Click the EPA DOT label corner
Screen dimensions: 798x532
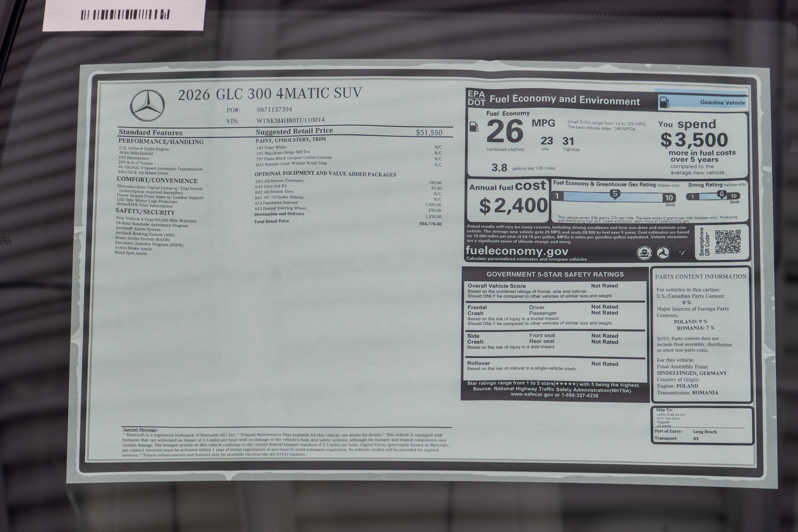point(476,98)
